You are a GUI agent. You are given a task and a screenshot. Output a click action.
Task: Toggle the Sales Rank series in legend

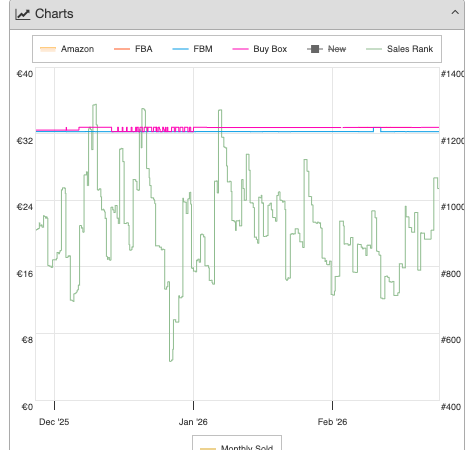[x=400, y=49]
